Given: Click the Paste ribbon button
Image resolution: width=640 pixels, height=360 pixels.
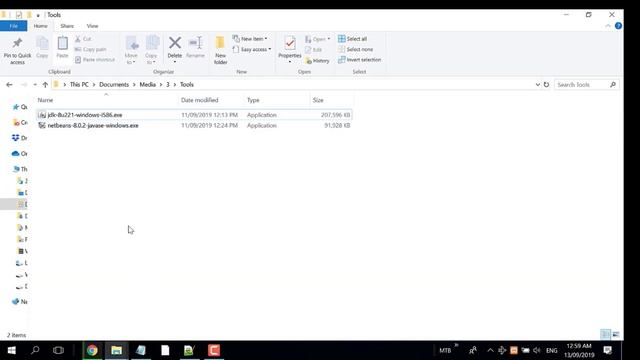Looking at the screenshot, I should point(62,48).
